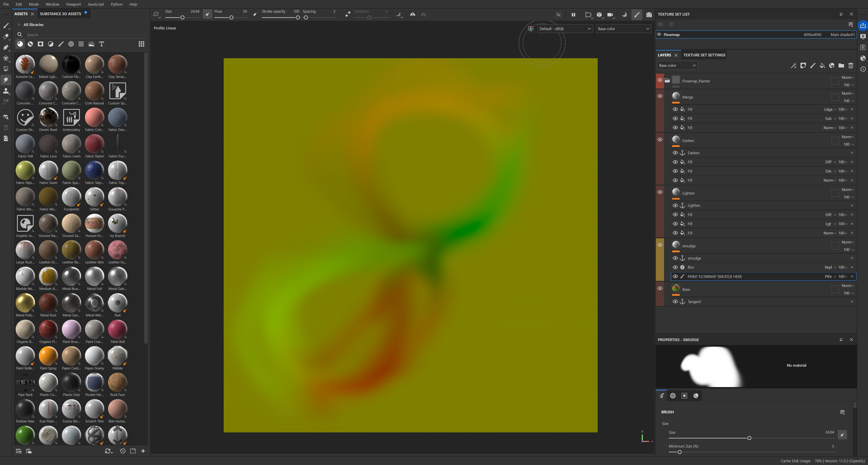Image resolution: width=868 pixels, height=465 pixels.
Task: Take a viewport screenshot with the camera icon
Action: (x=649, y=15)
